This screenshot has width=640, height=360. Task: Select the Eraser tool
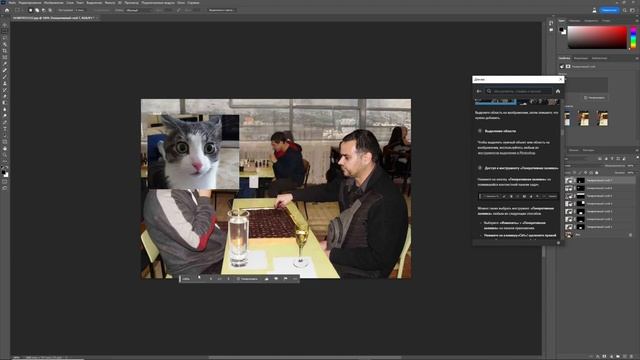click(x=5, y=96)
